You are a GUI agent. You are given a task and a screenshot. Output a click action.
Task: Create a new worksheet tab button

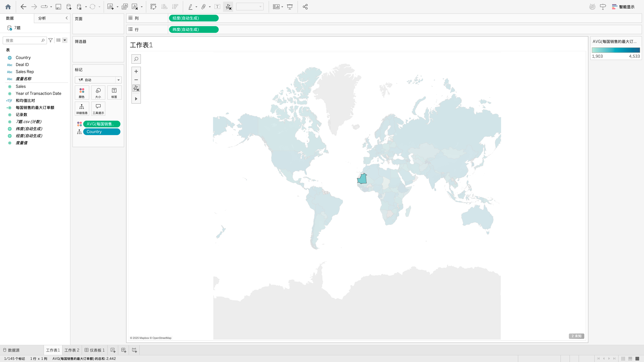pos(113,350)
